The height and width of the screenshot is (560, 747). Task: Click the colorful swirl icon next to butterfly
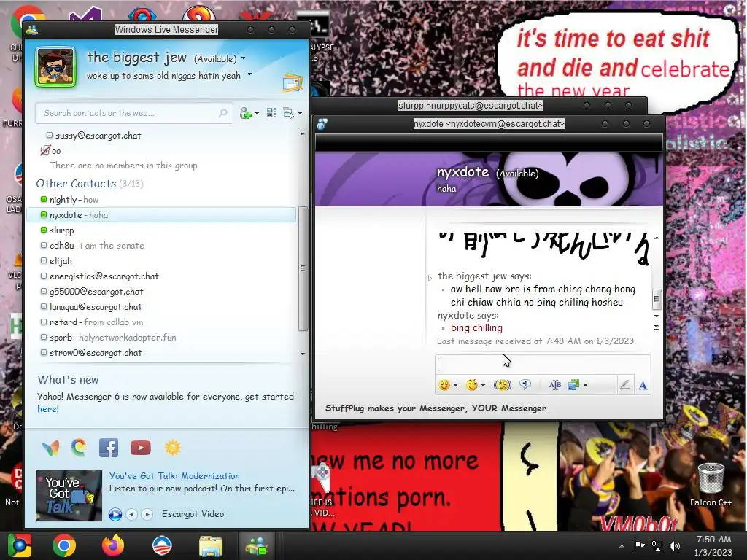[79, 448]
